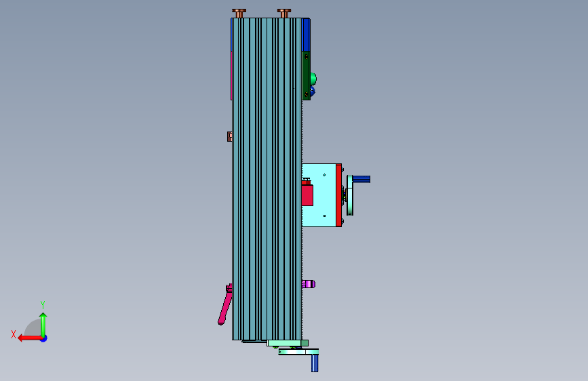This screenshot has height=381, width=588.
Task: Select the crimson block on cyan carriage
Action: click(x=307, y=195)
